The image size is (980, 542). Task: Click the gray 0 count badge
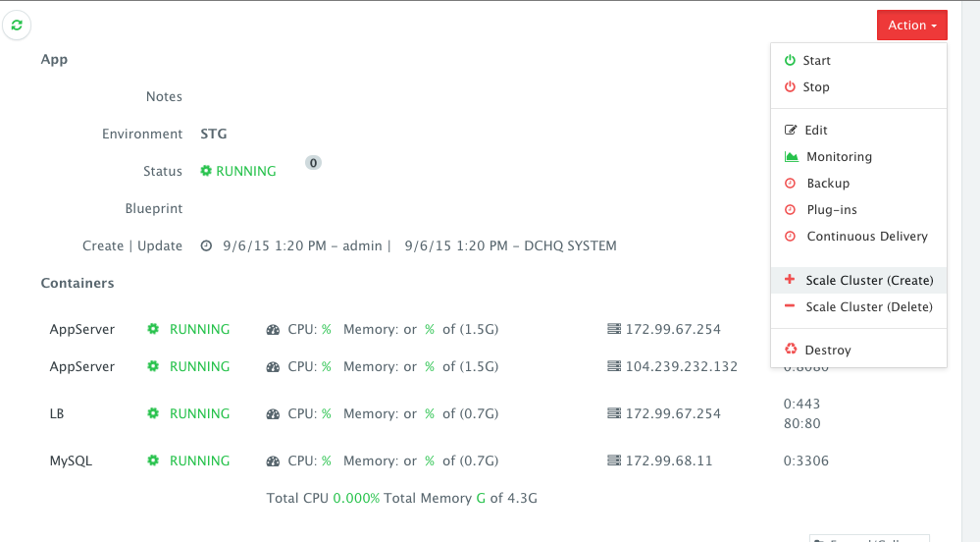(x=313, y=163)
